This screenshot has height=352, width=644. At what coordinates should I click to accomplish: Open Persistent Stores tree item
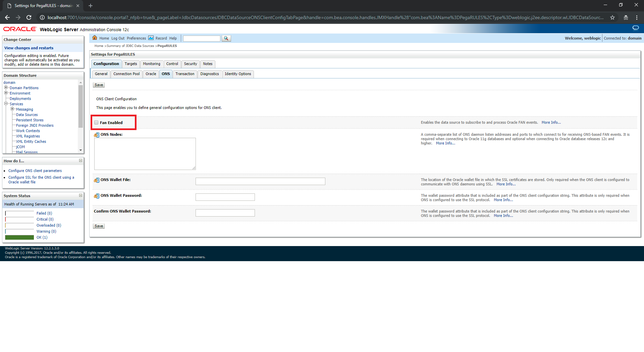(x=30, y=120)
